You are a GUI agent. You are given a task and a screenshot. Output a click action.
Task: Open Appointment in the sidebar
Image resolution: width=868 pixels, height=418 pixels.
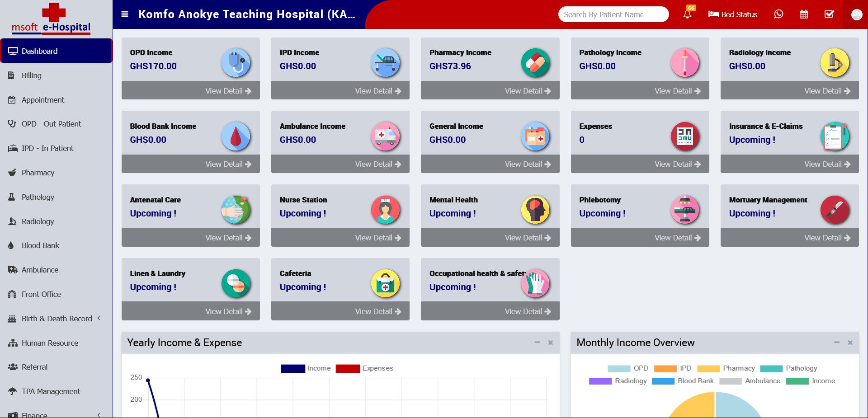(x=56, y=100)
